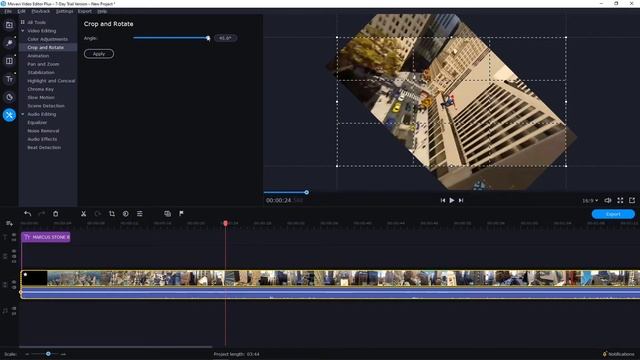640x360 pixels.
Task: Select Color Adjustments tool
Action: click(48, 39)
